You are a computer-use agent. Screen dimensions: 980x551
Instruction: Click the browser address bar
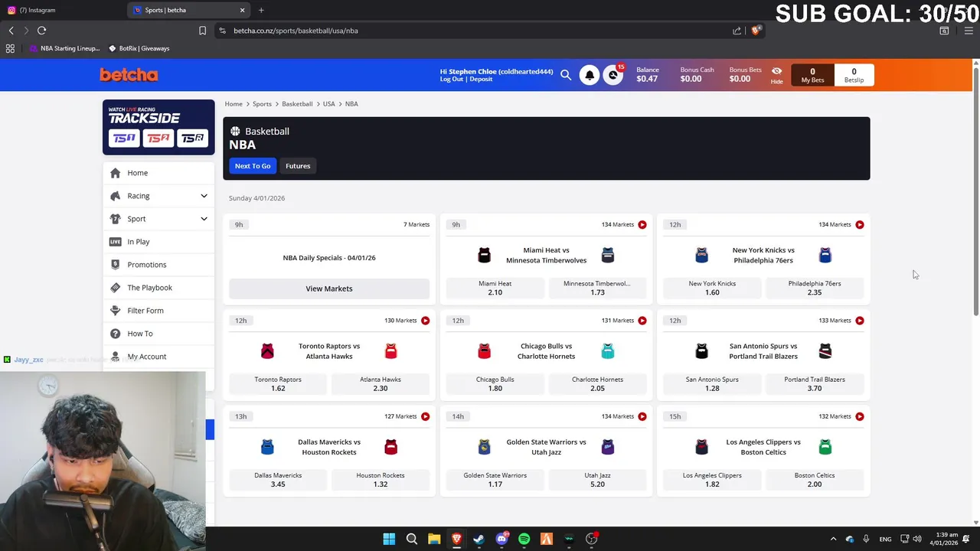475,31
